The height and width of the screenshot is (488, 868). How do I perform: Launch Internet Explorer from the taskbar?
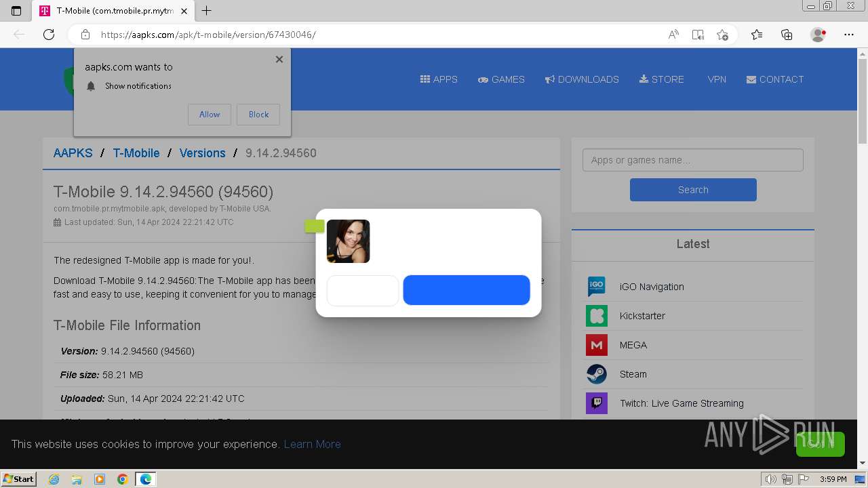[x=54, y=479]
